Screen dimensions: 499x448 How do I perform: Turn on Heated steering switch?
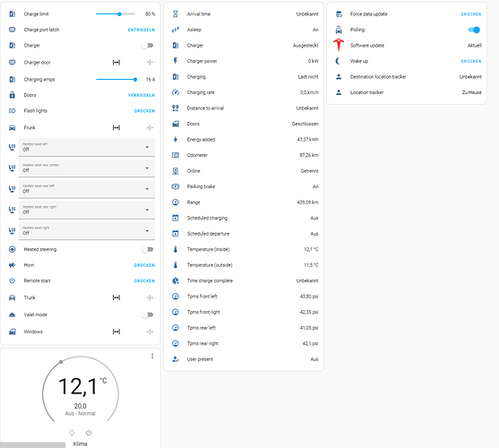pos(148,249)
